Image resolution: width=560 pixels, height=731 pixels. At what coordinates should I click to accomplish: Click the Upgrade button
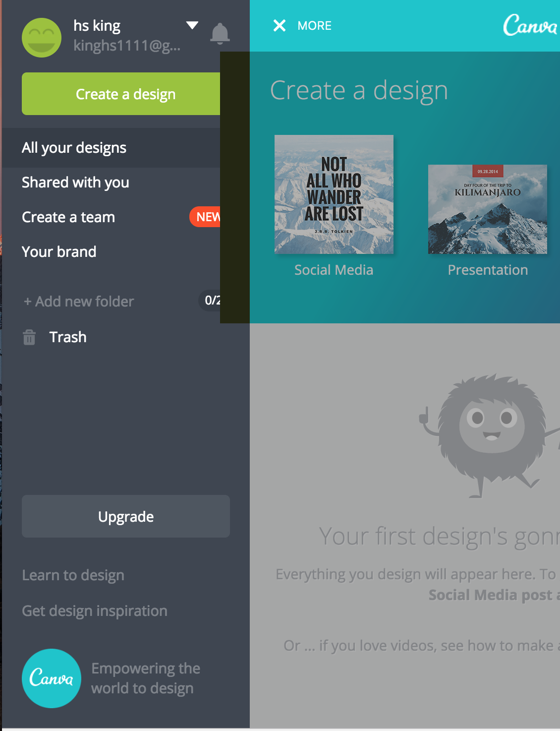[x=126, y=516]
